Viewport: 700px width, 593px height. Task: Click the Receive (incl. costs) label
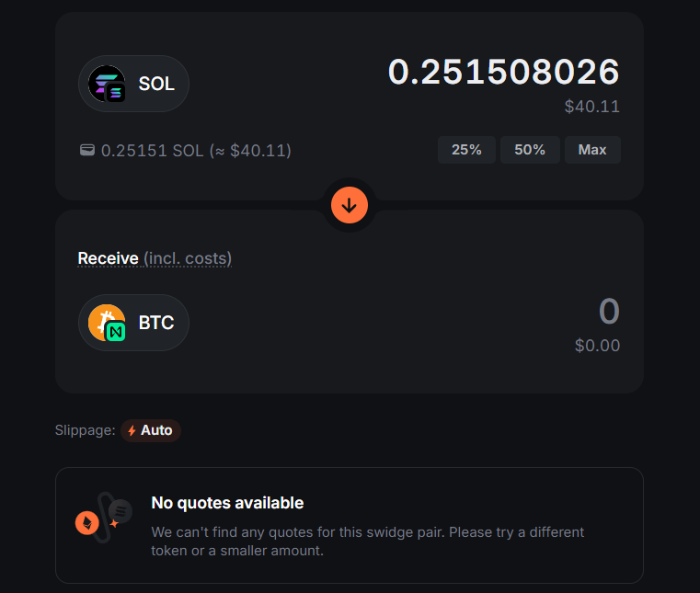coord(155,258)
